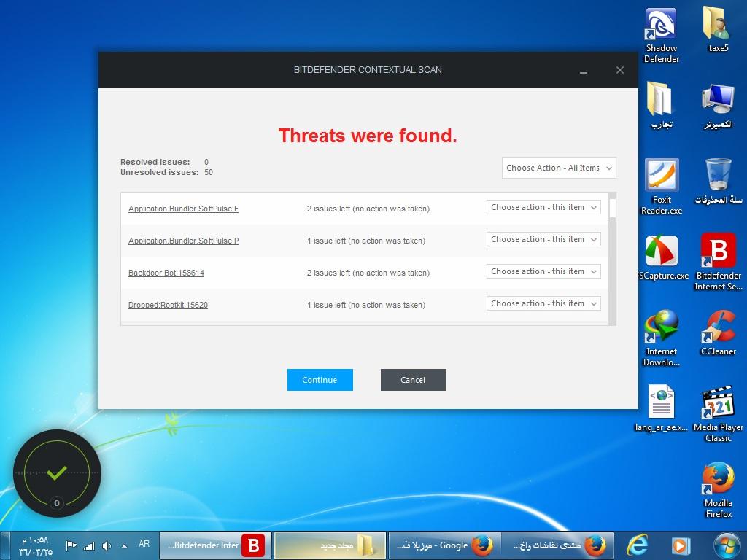Open the الكمبيوتر computer icon
The image size is (747, 560).
[x=718, y=106]
